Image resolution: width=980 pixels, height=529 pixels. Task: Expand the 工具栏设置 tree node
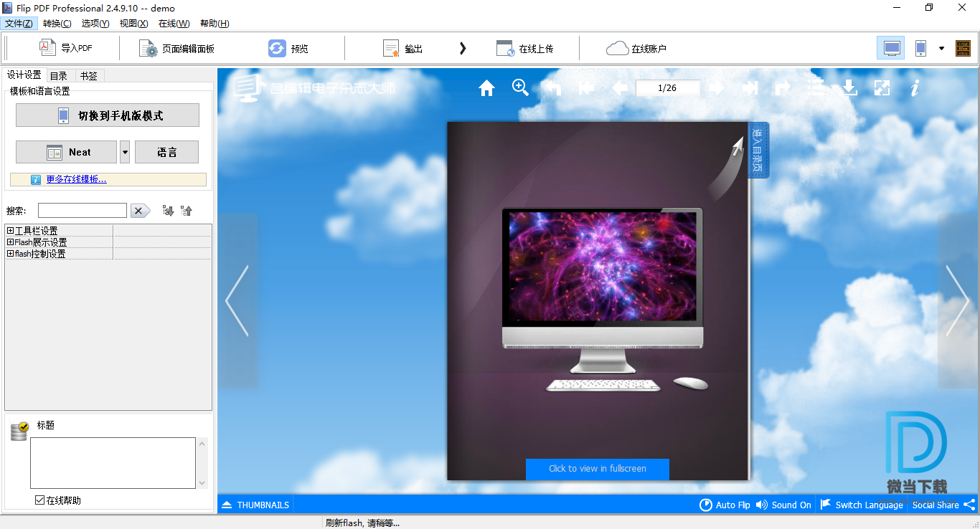click(10, 231)
